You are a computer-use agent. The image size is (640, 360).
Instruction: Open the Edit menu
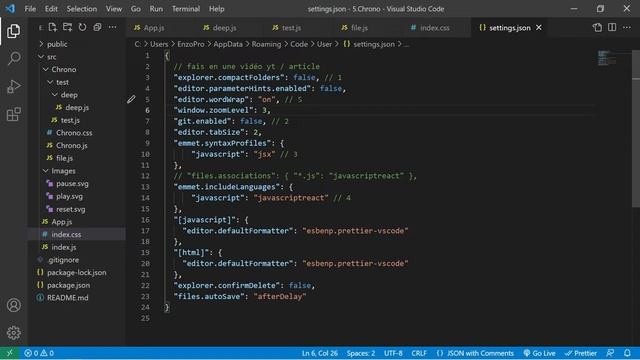click(51, 9)
